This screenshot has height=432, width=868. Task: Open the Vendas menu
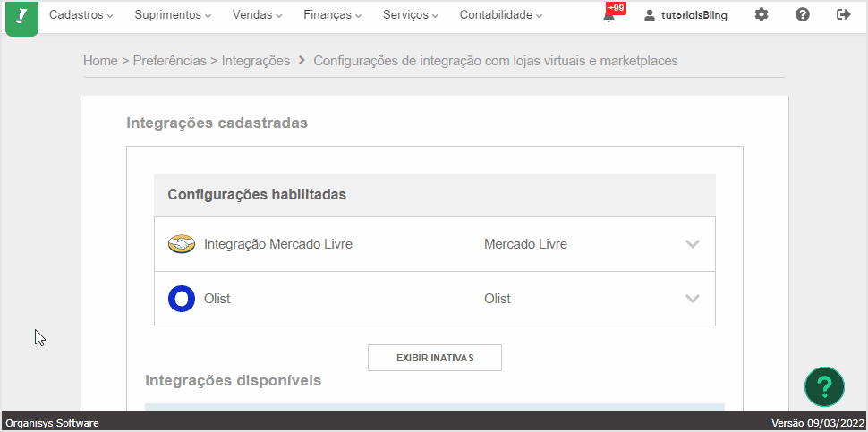[x=257, y=15]
